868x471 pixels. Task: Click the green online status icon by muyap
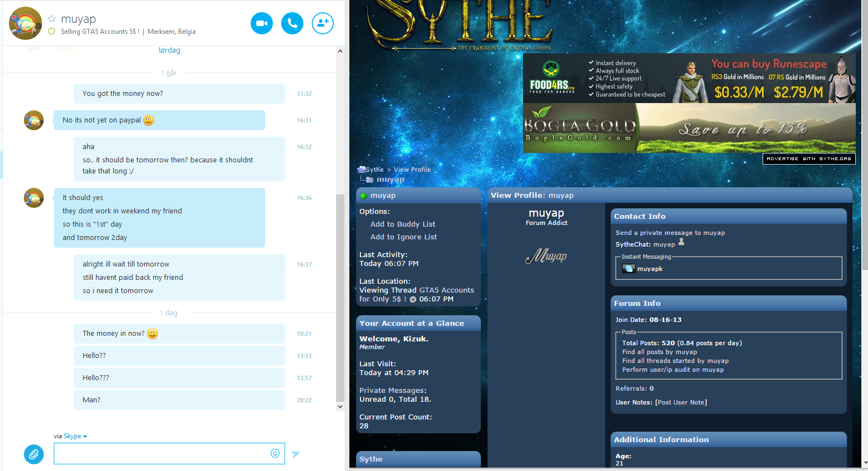(364, 196)
